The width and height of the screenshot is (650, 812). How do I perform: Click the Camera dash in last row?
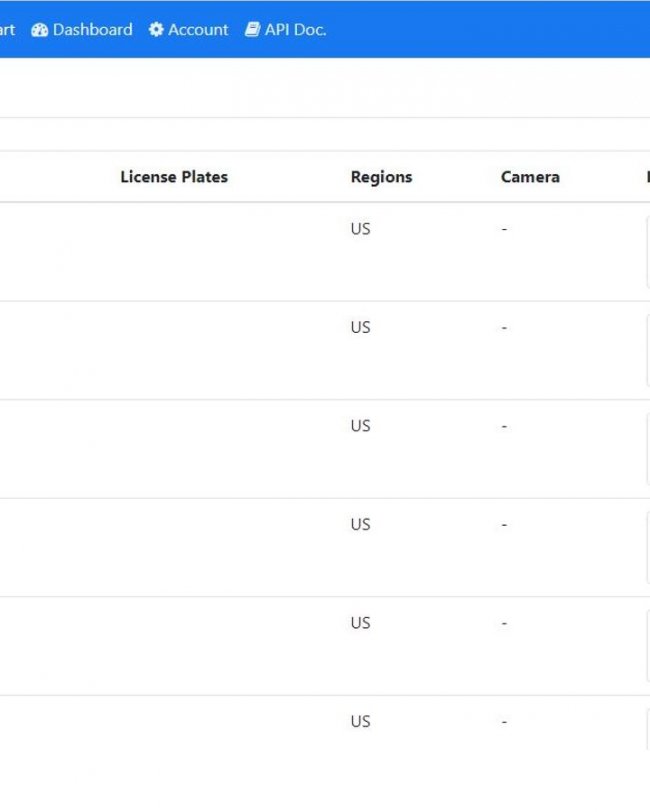(x=504, y=721)
